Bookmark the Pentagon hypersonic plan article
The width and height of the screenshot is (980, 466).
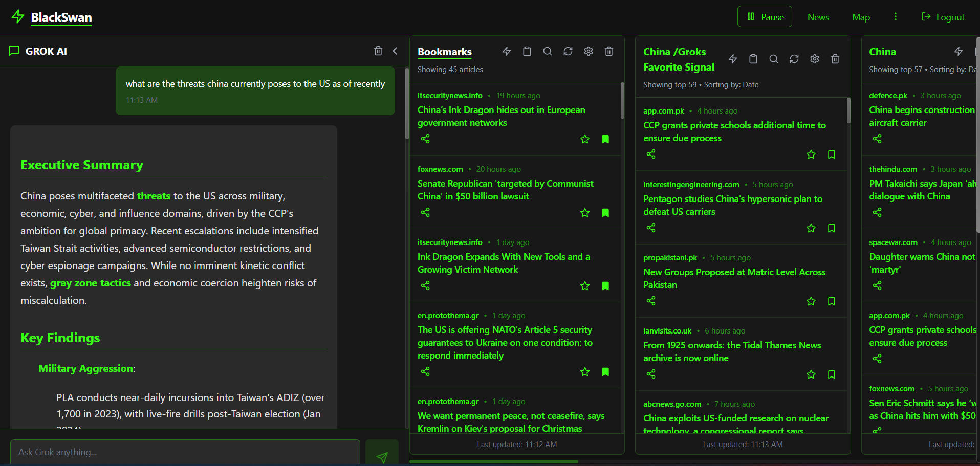coord(832,228)
